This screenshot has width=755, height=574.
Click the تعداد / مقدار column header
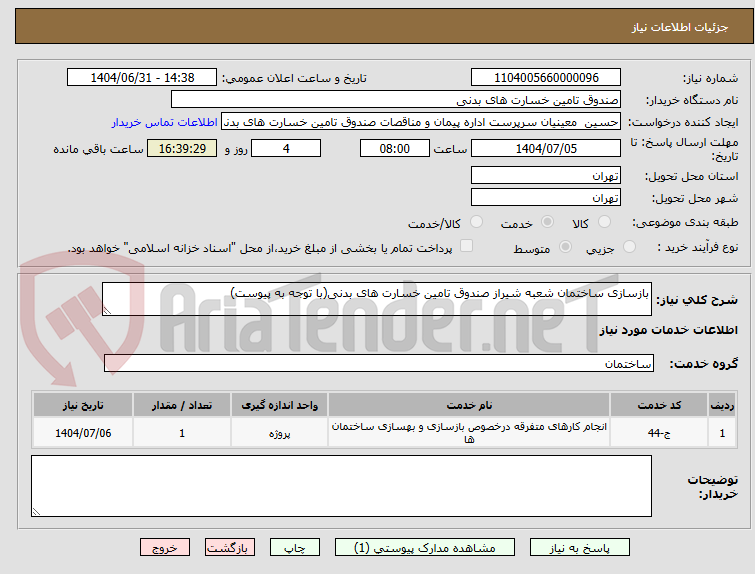click(182, 405)
